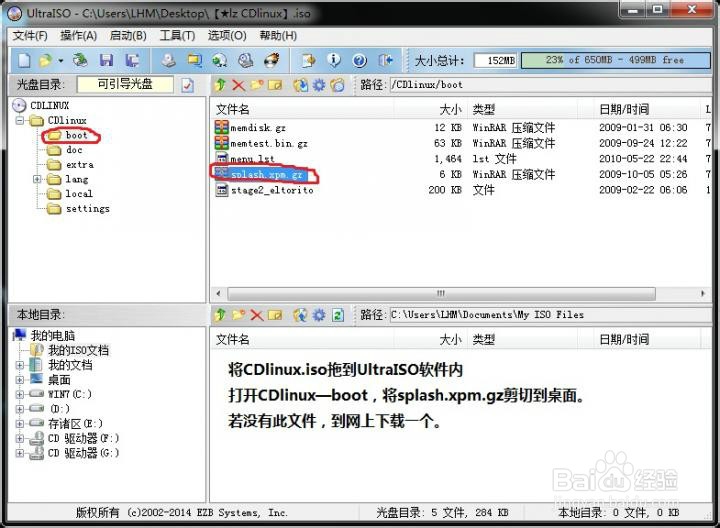Click the disc pane Extract icon

301,85
